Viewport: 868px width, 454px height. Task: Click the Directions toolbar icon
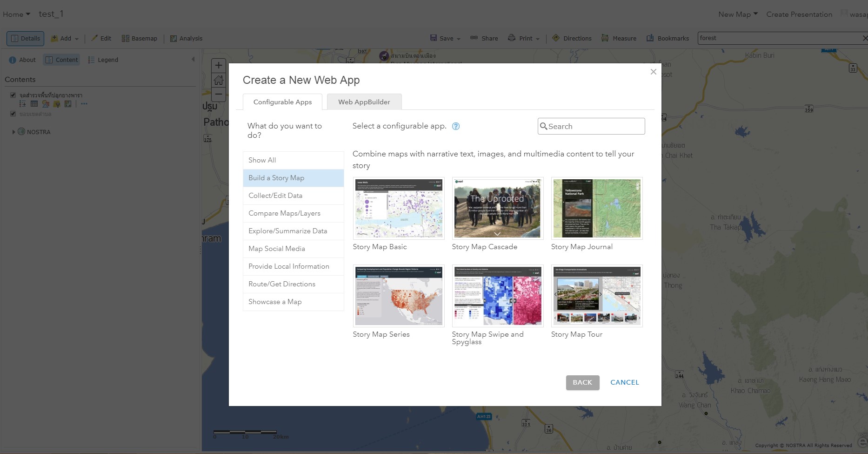coord(556,38)
